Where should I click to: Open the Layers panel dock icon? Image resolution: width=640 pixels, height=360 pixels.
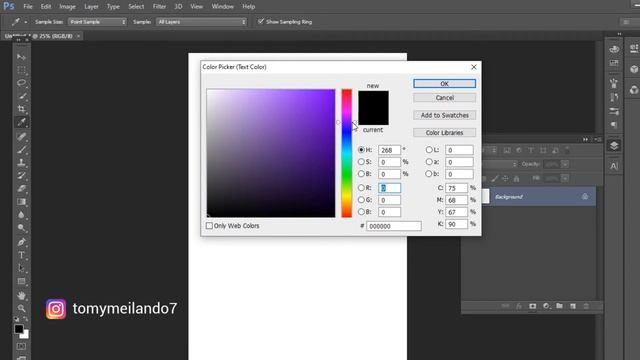[x=614, y=146]
